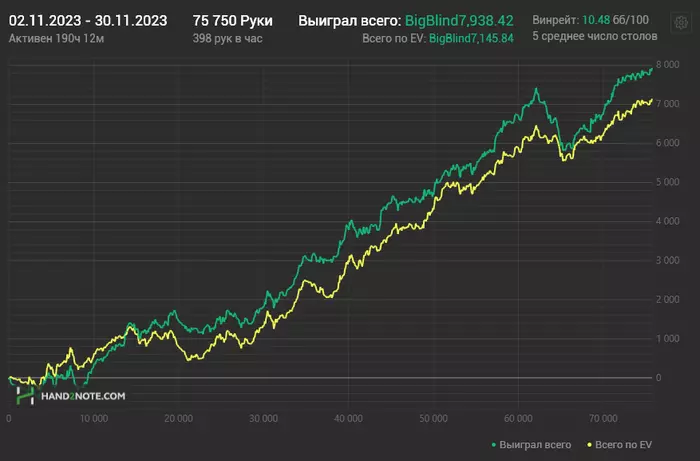Screen dimensions: 700x461
Task: Toggle the 'Выиграл всего' legend entry
Action: [531, 444]
